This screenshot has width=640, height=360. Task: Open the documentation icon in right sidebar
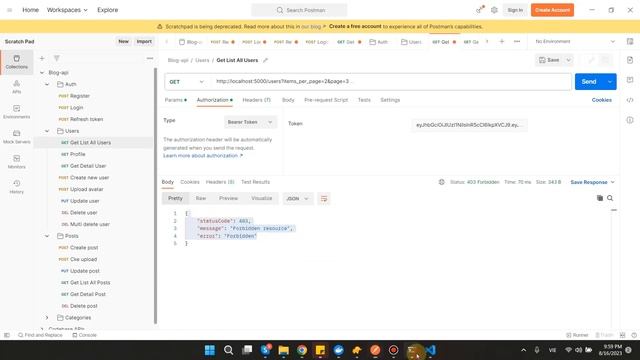point(630,60)
